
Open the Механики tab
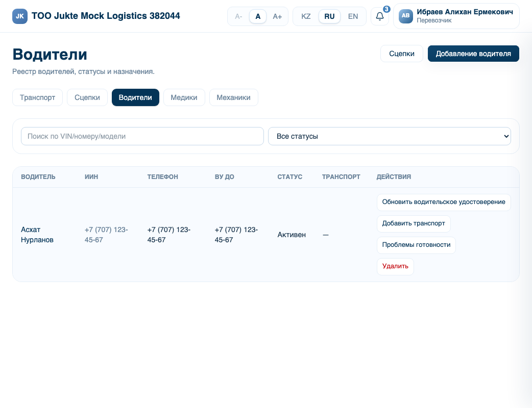click(x=233, y=97)
